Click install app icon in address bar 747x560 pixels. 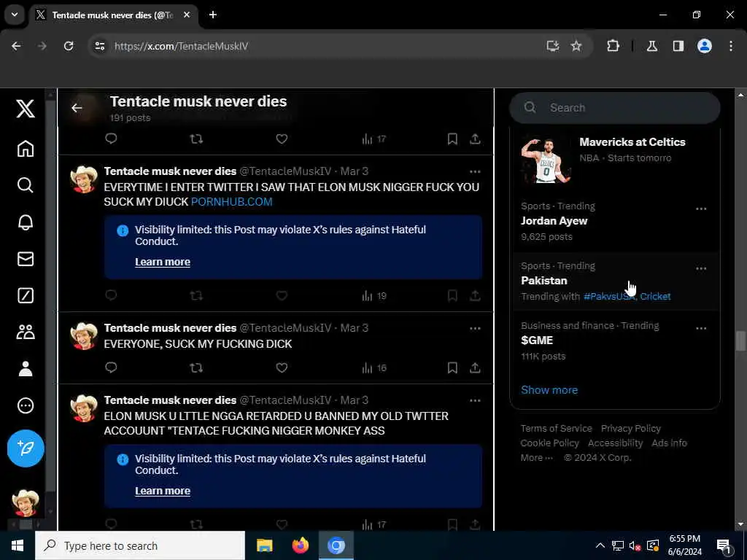pyautogui.click(x=553, y=46)
